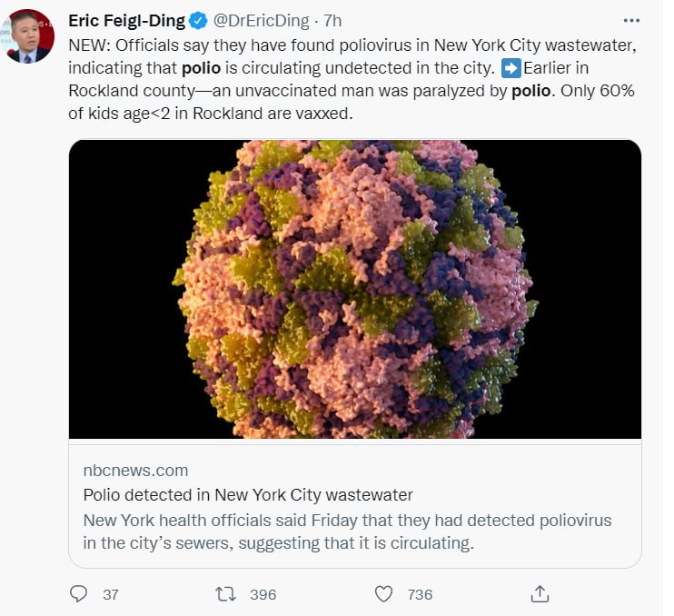Click the blue arrow emoji in tweet
The width and height of the screenshot is (674, 616).
511,68
